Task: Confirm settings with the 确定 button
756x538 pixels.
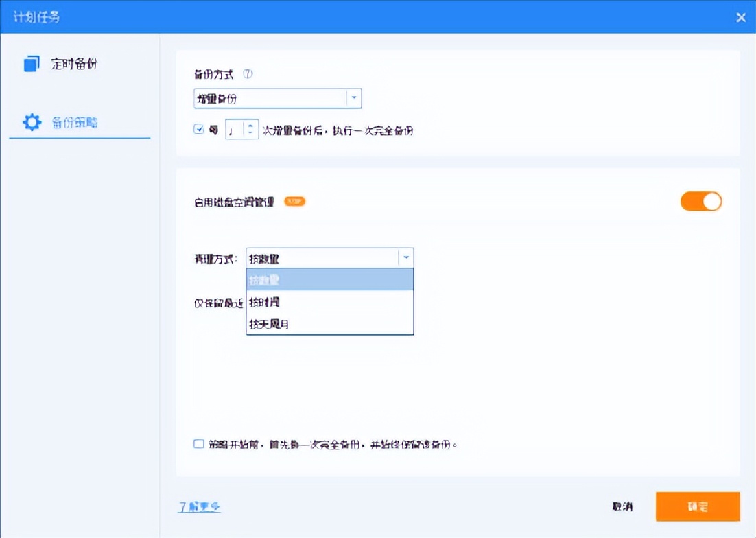Action: (x=697, y=505)
